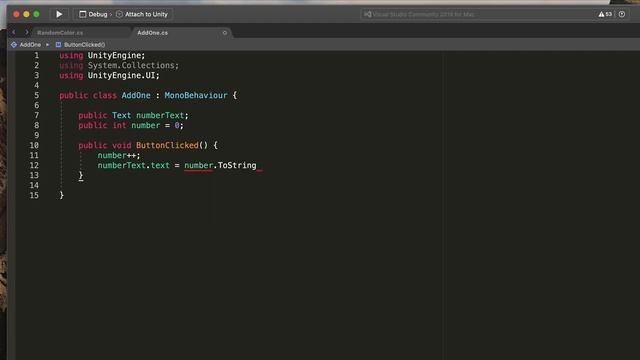Click 'ToString' at the end of line 12
Image resolution: width=640 pixels, height=360 pixels.
(x=237, y=165)
